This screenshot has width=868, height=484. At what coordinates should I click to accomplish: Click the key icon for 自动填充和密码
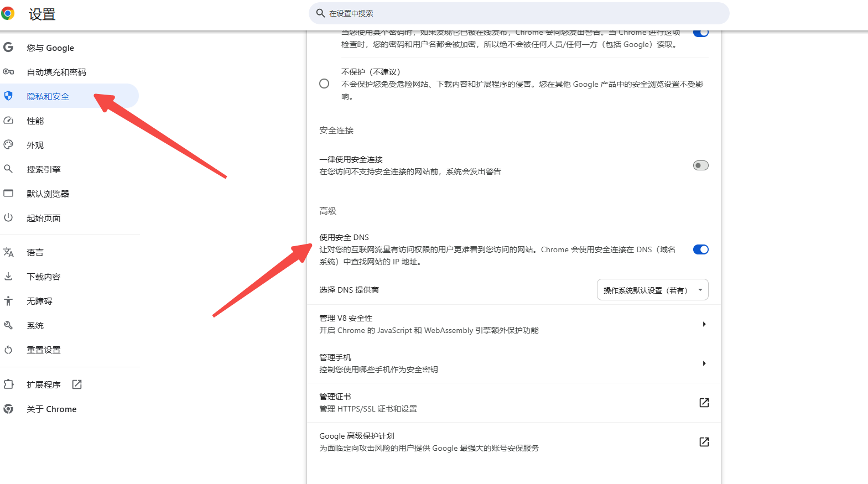pyautogui.click(x=8, y=71)
